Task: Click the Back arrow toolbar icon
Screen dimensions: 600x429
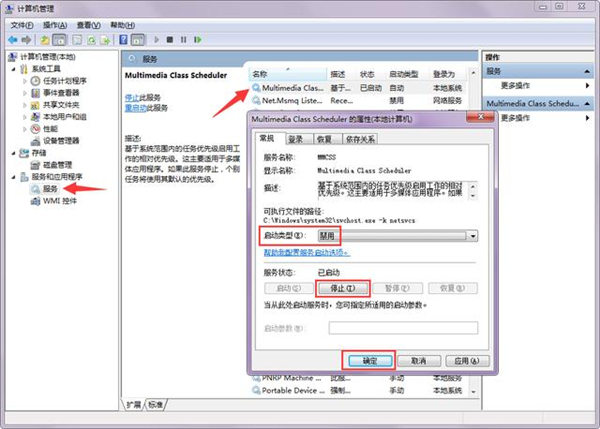Action: (x=13, y=40)
